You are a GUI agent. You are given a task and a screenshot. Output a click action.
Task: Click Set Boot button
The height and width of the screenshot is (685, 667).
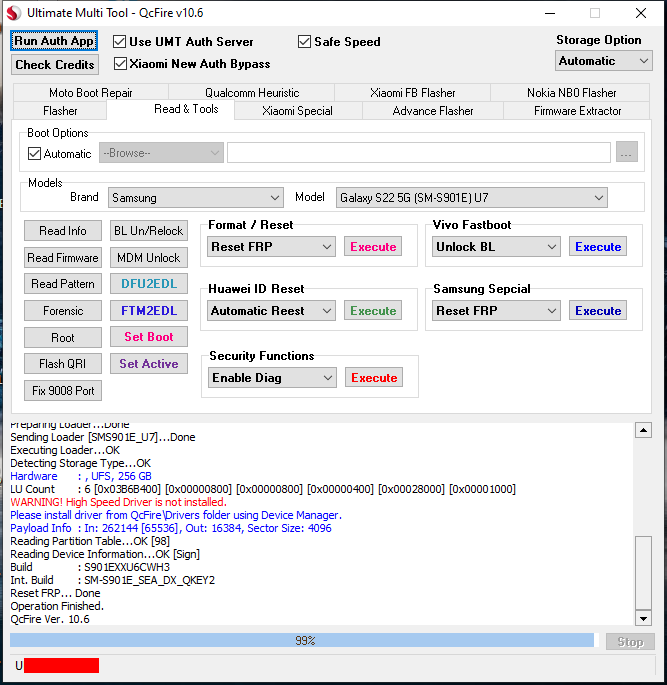(x=149, y=337)
